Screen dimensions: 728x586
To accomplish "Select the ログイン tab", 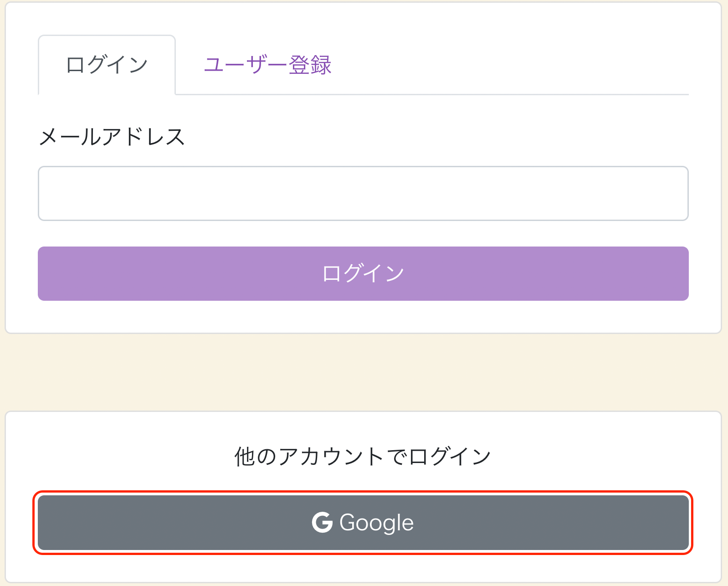I will [x=107, y=65].
